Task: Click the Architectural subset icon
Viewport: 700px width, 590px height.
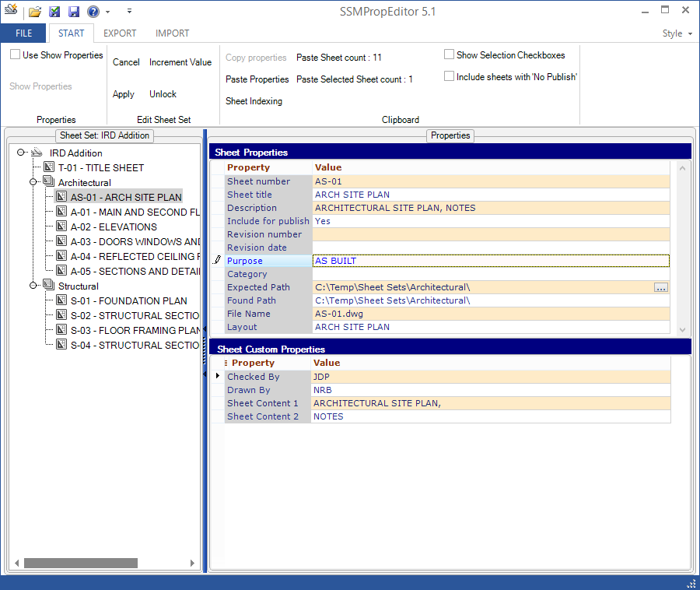Action: [x=48, y=182]
